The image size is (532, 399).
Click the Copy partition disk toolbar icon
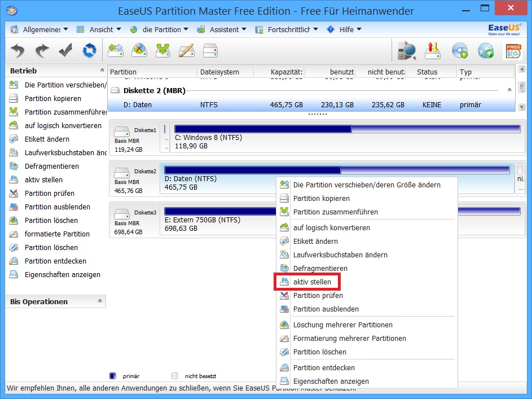[x=210, y=51]
